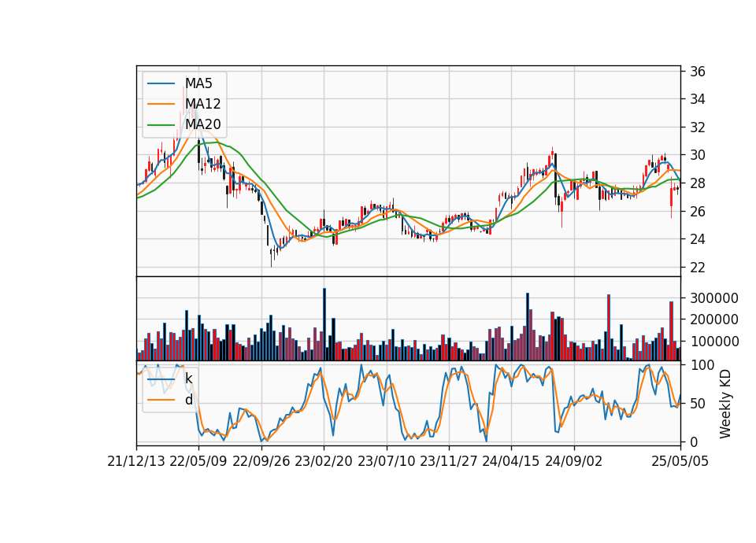Click date label 22/05/09
Screen dimensions: 756x543
[198, 462]
